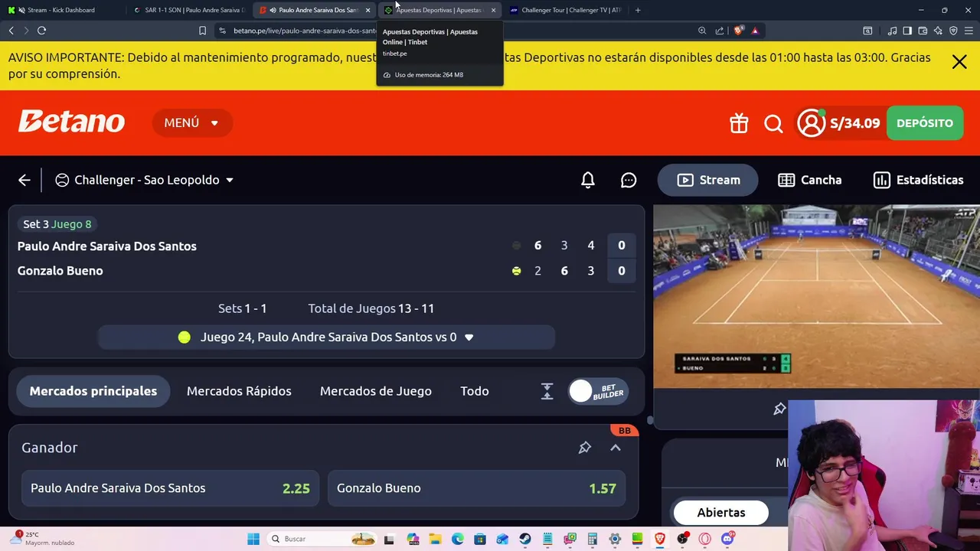Open the Brave playlist music note icon
The width and height of the screenshot is (980, 551).
(892, 31)
